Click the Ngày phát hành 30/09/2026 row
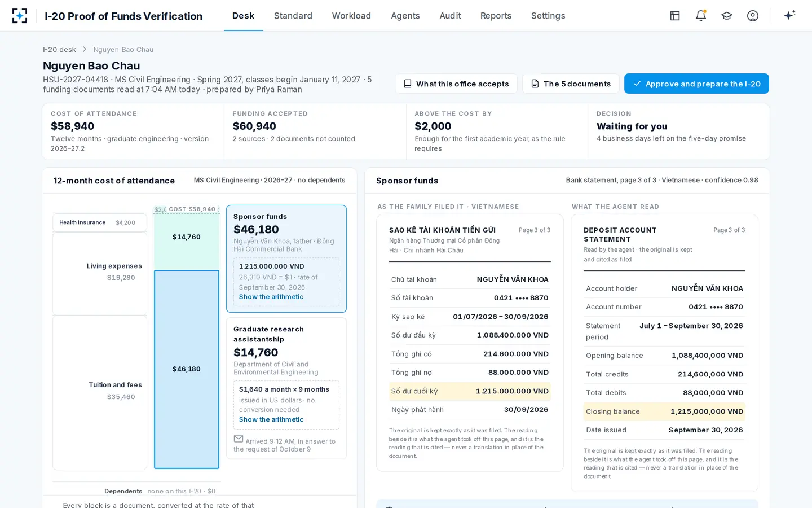812x508 pixels. (470, 410)
